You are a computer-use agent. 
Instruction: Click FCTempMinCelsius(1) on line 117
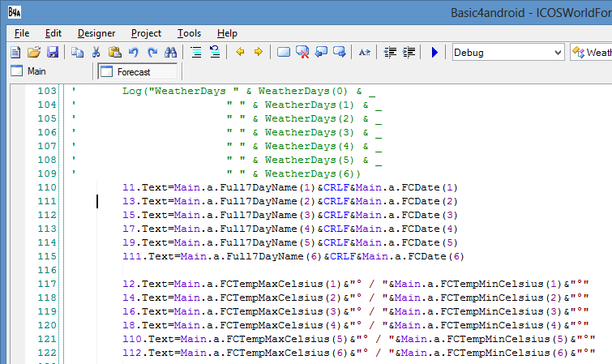click(501, 284)
